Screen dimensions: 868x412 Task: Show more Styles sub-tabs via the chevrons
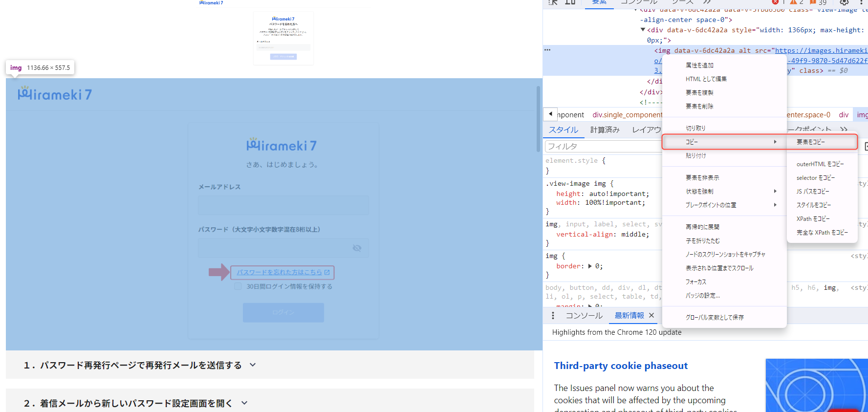[844, 130]
